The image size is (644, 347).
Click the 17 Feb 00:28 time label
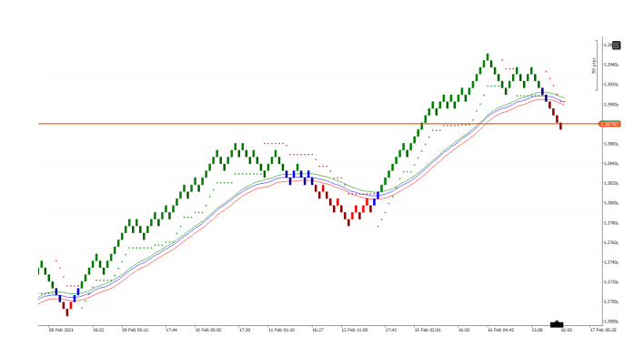pyautogui.click(x=602, y=330)
